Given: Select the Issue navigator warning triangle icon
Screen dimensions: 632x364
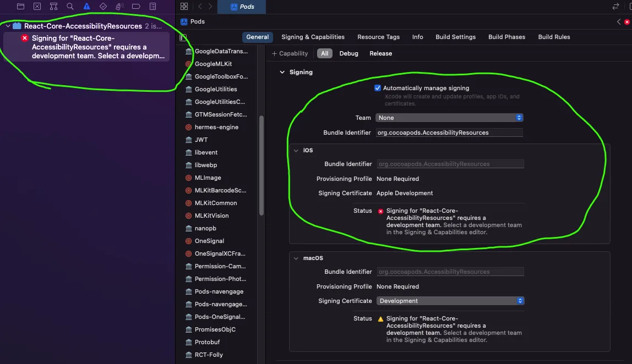Looking at the screenshot, I should coord(86,7).
